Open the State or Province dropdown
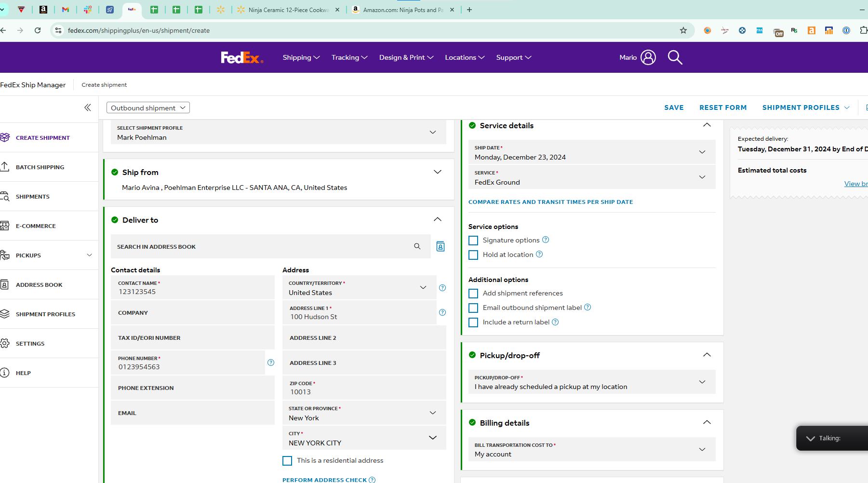 [x=364, y=413]
